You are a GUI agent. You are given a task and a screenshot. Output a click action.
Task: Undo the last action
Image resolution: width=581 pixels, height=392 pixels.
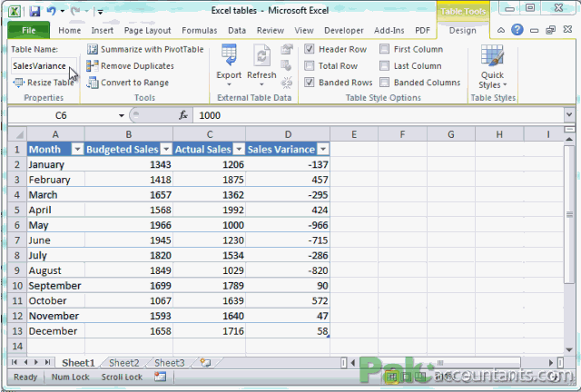pyautogui.click(x=51, y=11)
